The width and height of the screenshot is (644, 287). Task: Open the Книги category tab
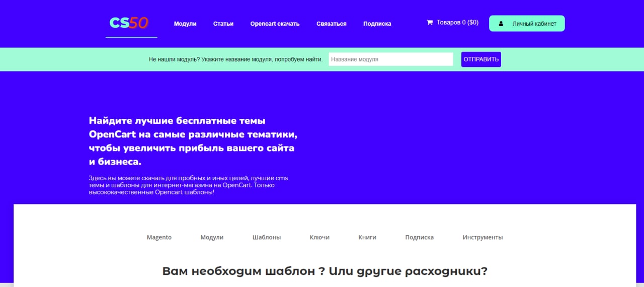[367, 237]
